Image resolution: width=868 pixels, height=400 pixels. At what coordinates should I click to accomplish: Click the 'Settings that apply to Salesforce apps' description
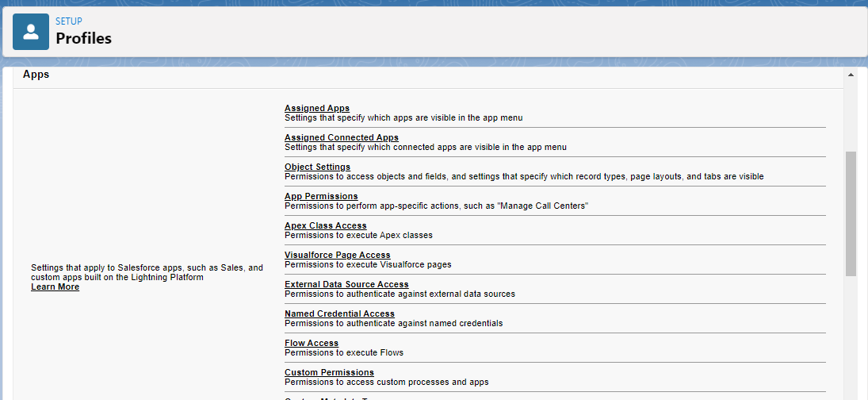147,272
